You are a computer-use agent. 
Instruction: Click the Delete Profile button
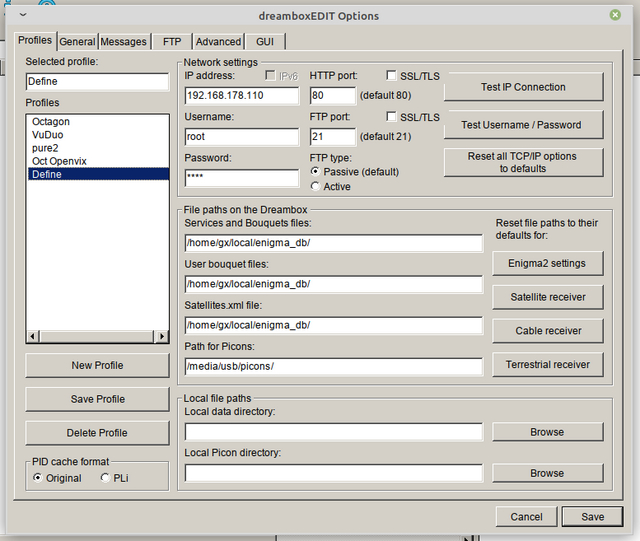[97, 433]
